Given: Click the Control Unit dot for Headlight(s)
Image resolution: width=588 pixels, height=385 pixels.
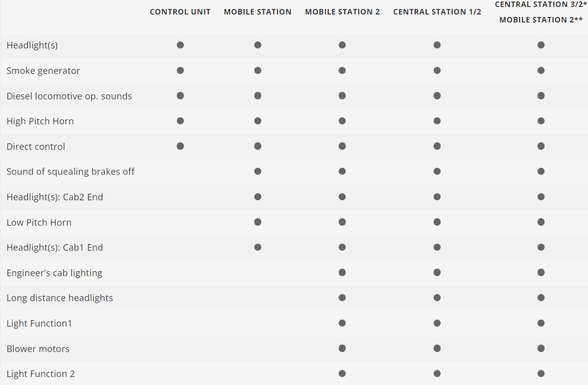Looking at the screenshot, I should click(x=180, y=45).
